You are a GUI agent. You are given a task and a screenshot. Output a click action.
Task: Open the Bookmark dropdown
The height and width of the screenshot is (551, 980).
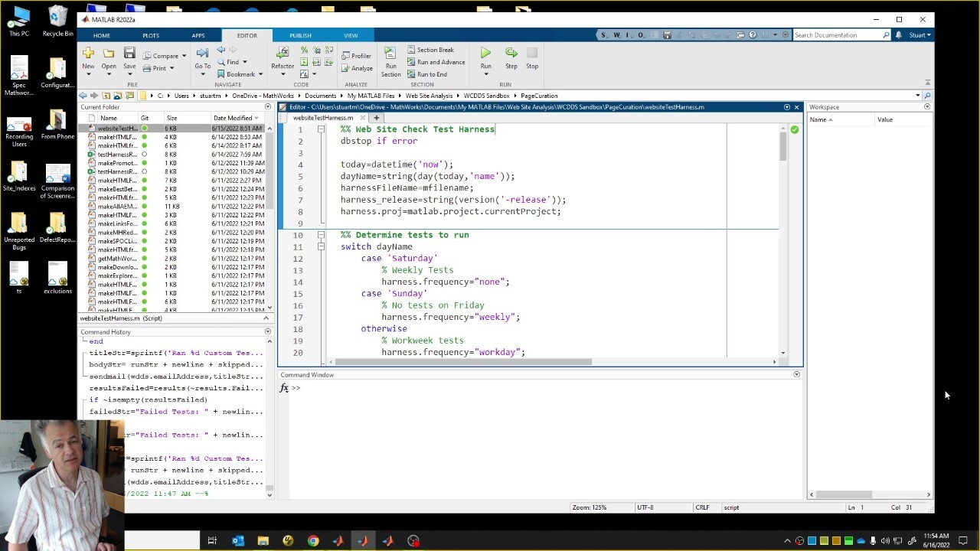[260, 74]
